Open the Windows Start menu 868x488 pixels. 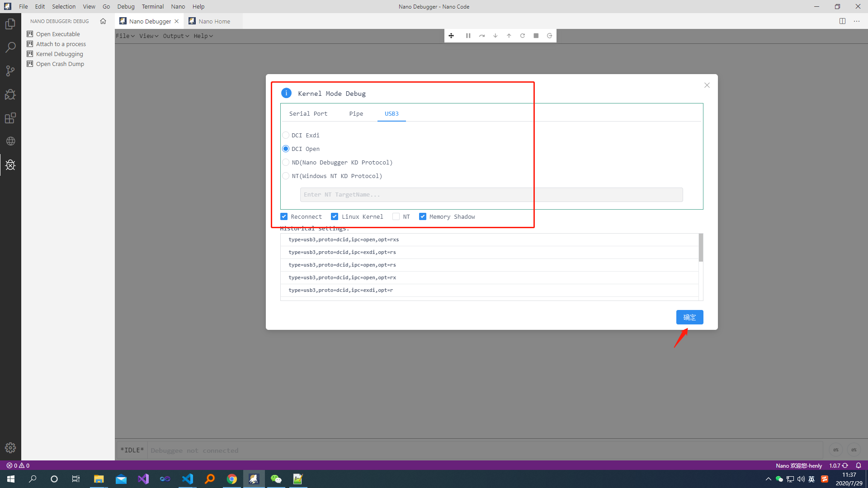[11, 479]
